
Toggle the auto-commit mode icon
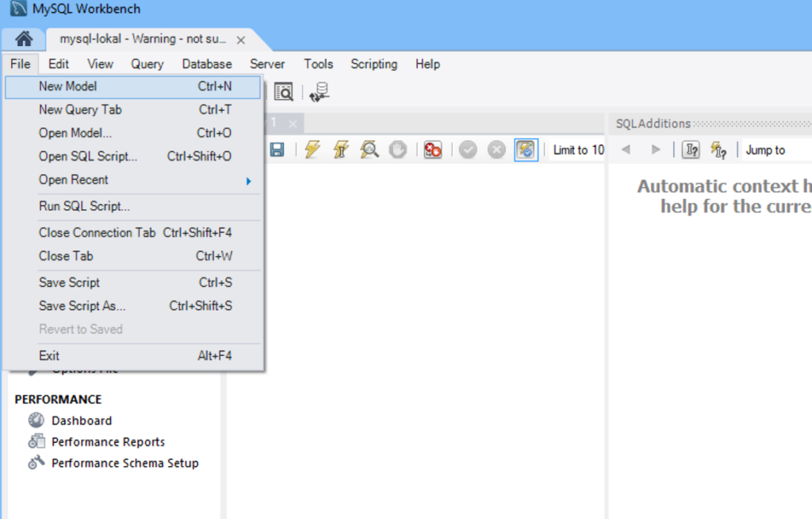coord(526,150)
